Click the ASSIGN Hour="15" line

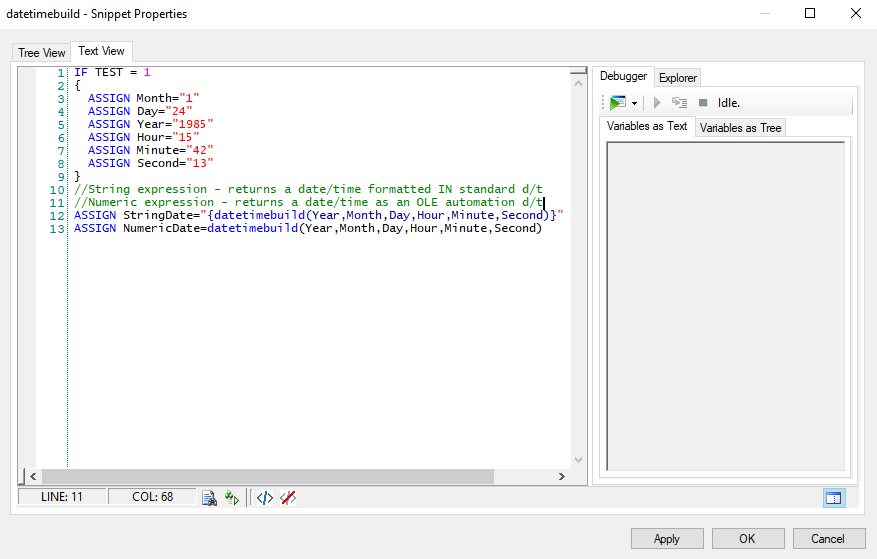coord(143,137)
